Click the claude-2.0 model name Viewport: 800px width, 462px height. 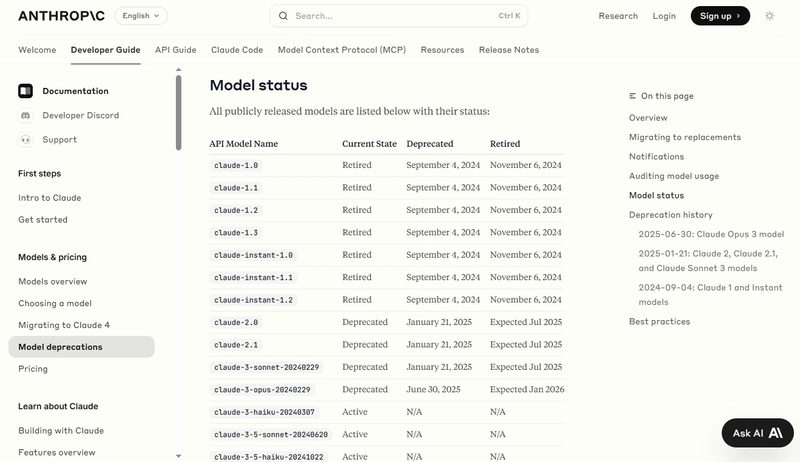(236, 322)
